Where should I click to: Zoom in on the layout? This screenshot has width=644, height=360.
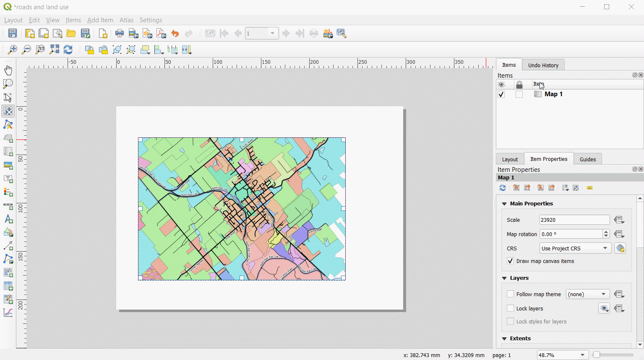click(x=13, y=50)
